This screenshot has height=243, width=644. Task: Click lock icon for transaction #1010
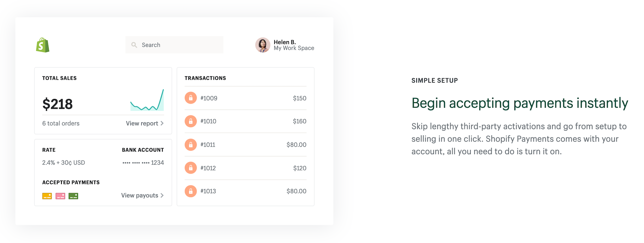(191, 121)
